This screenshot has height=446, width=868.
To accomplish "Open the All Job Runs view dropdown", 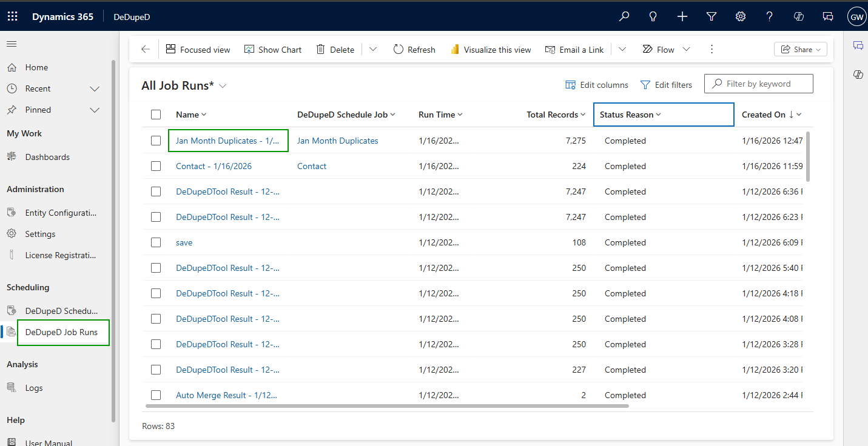I will point(223,86).
